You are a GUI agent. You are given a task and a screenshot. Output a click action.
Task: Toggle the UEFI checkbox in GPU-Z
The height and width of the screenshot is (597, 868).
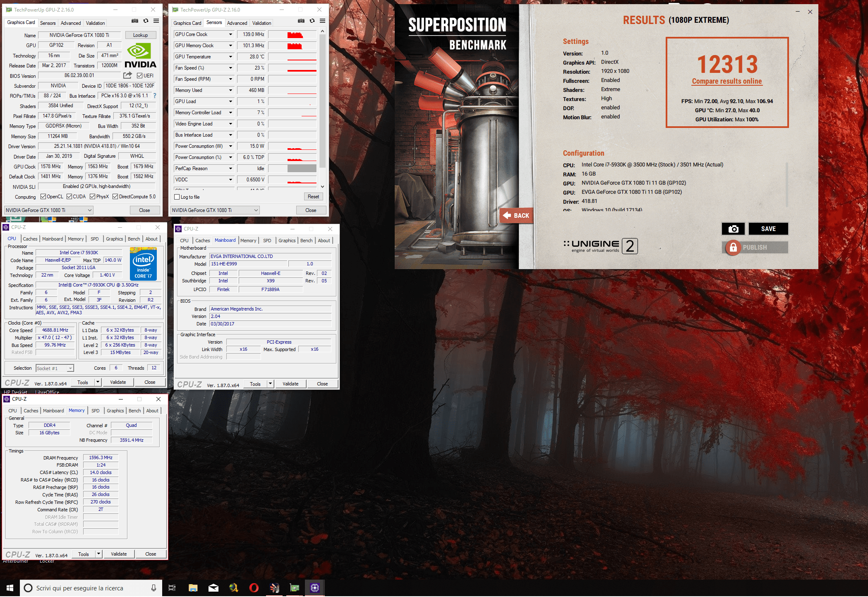tap(140, 75)
